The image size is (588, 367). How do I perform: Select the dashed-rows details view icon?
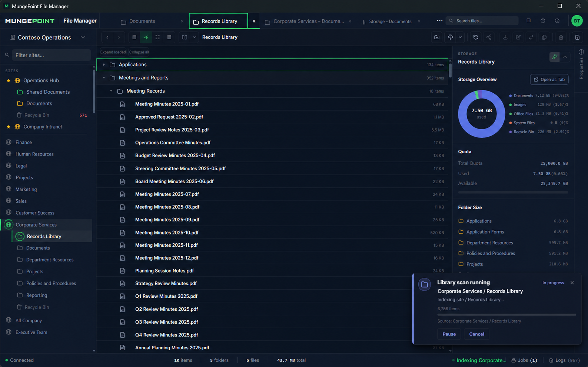(157, 37)
